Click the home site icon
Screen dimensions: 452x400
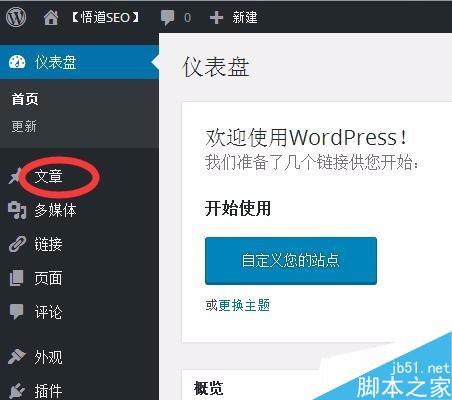tap(51, 17)
